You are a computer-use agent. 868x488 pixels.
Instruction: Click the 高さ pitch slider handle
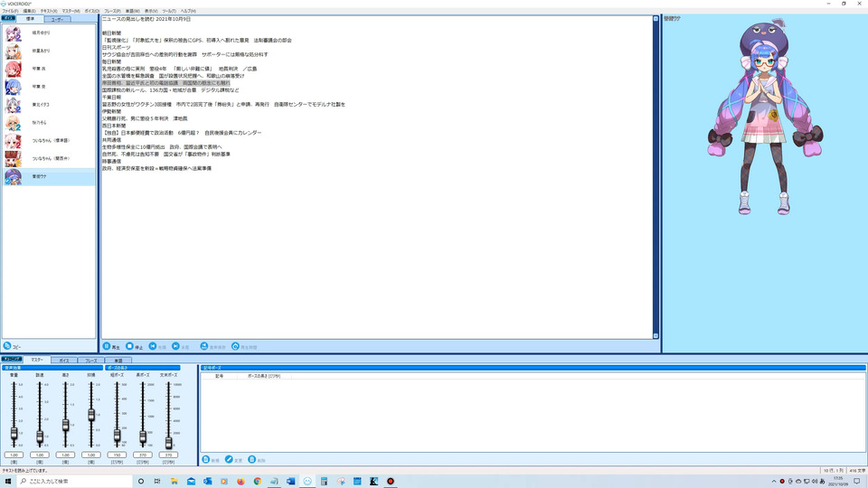pyautogui.click(x=65, y=425)
